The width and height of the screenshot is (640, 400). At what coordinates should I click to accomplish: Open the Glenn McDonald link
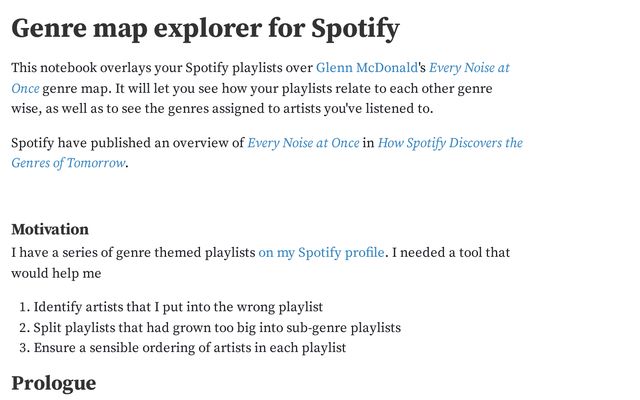tap(367, 68)
